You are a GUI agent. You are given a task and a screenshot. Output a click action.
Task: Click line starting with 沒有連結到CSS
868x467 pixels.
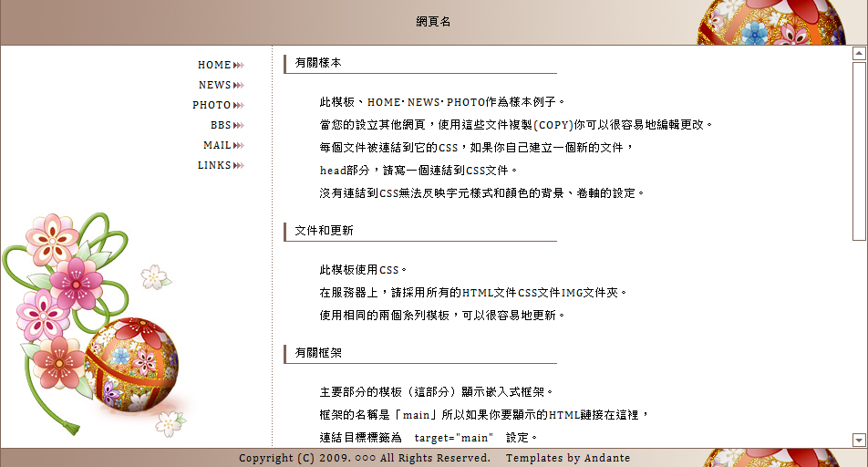[481, 192]
